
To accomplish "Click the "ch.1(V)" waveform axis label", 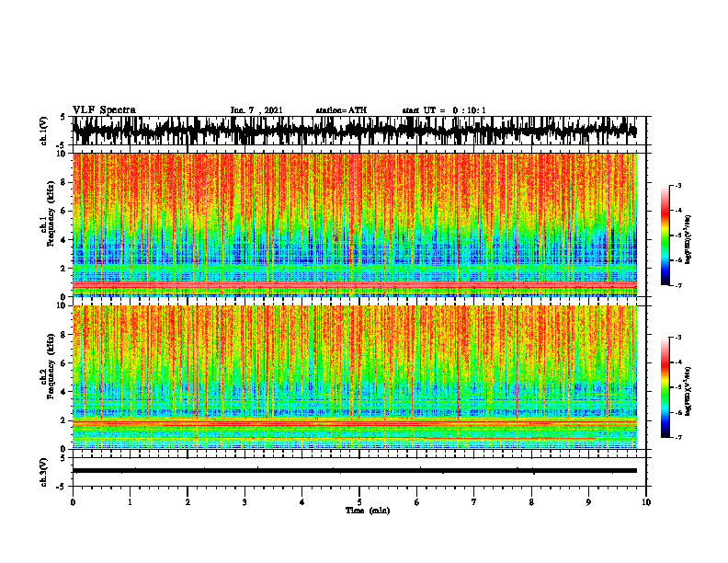I will tap(44, 131).
